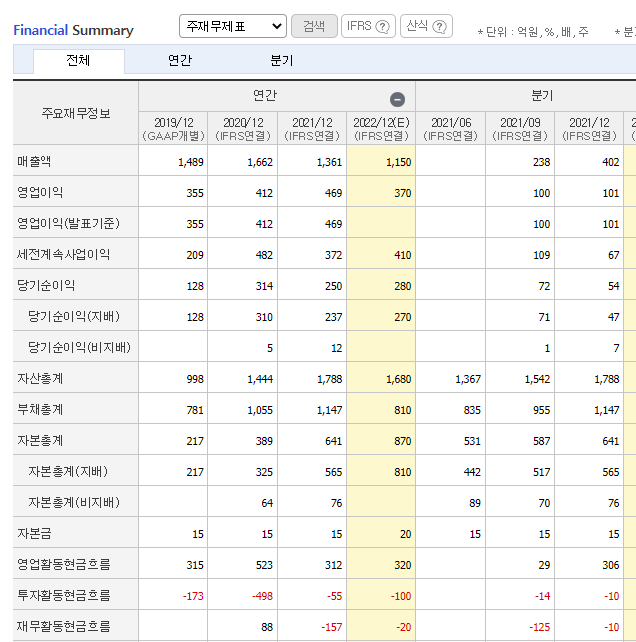Select the 자본총계 row label

pos(40,441)
